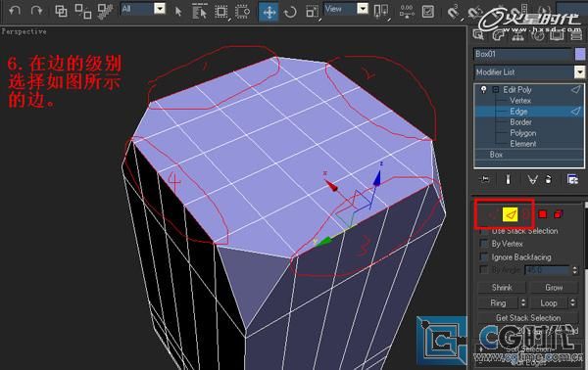Select Vertex level in modifier stack

(x=520, y=101)
